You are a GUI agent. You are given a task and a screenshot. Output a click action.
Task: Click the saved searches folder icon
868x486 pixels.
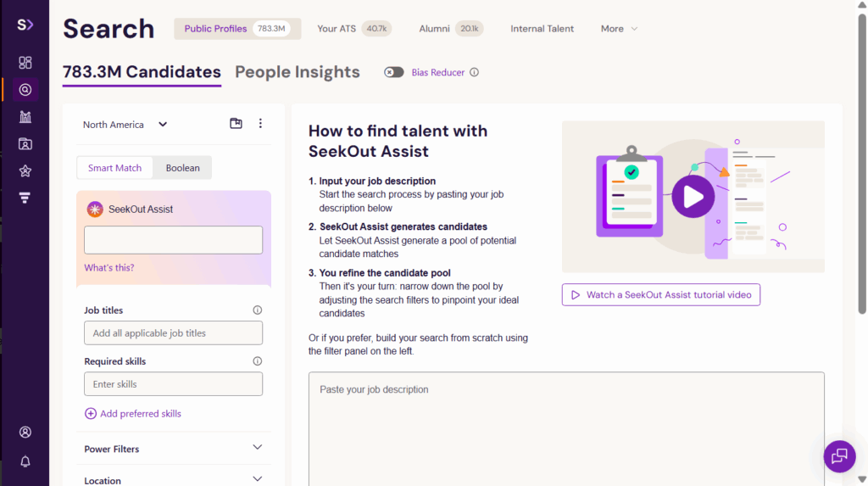point(236,124)
